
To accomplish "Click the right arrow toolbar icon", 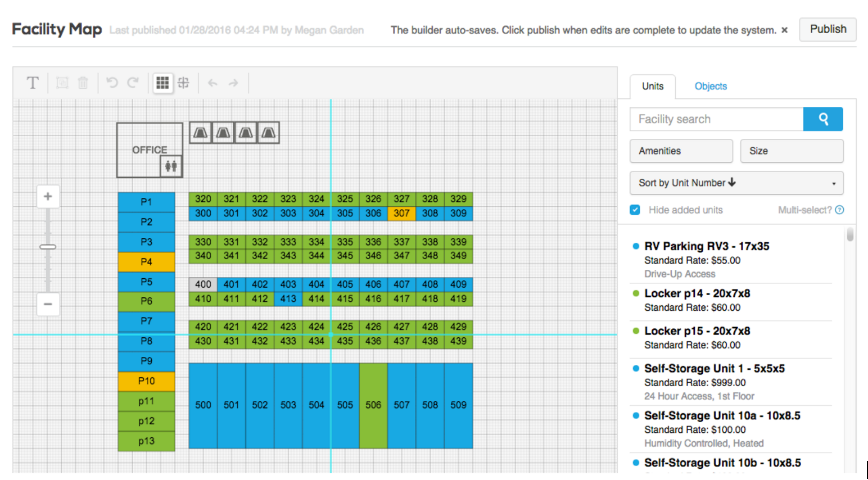I will click(x=233, y=83).
